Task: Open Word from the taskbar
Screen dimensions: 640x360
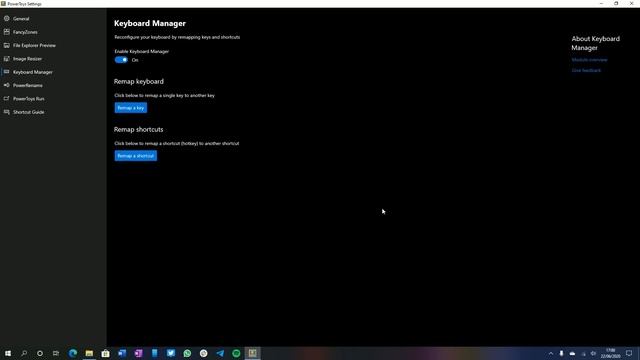Action: coord(122,353)
